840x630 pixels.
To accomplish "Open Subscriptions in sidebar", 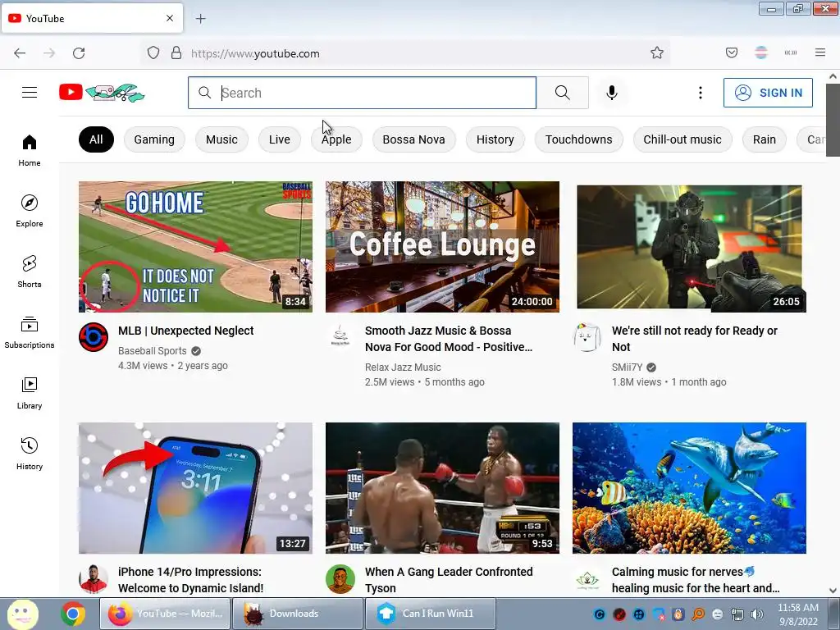I will click(x=30, y=332).
